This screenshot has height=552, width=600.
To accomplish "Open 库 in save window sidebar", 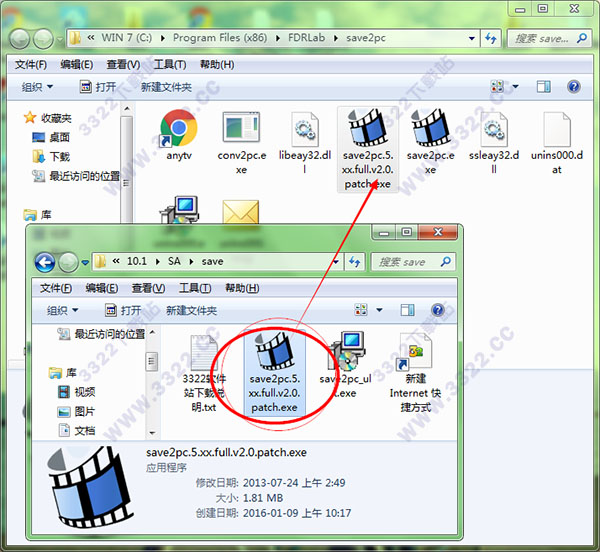I will tap(63, 372).
